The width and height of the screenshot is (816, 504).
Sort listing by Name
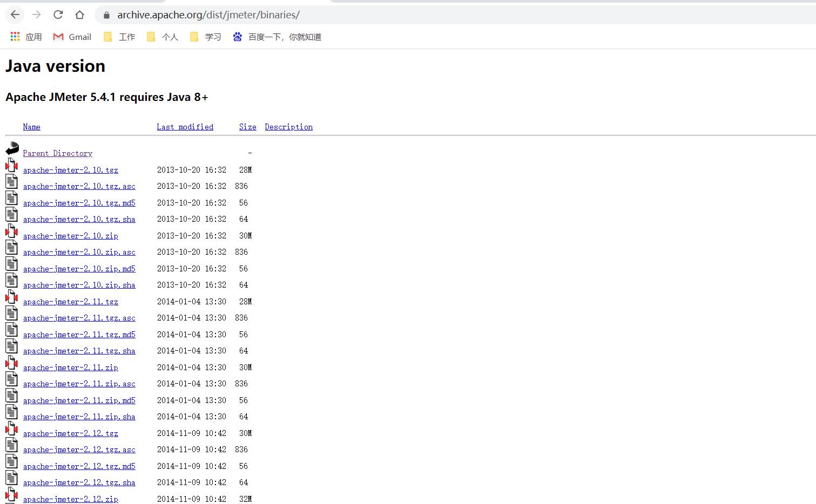pos(31,127)
